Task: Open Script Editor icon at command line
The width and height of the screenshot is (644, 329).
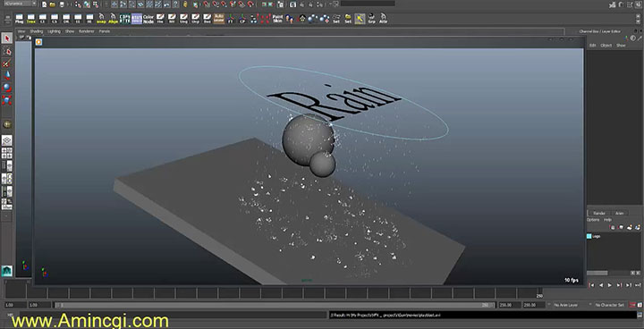Action: [640, 315]
